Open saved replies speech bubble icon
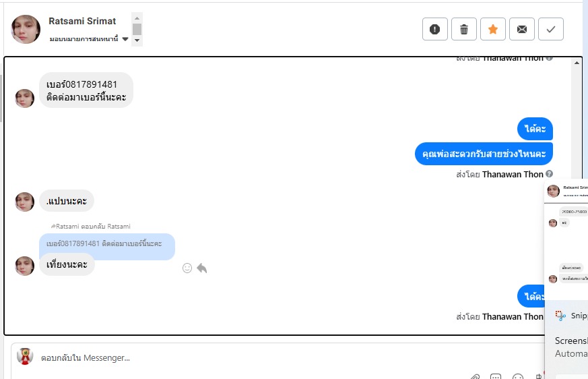 pyautogui.click(x=496, y=376)
